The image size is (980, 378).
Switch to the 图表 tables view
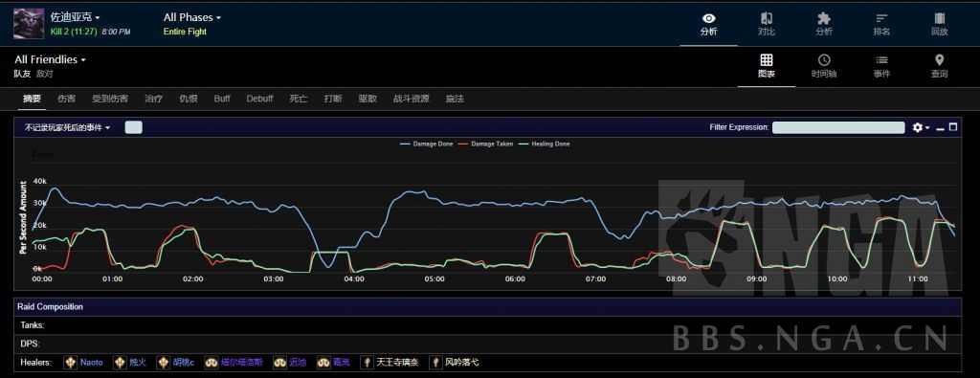767,66
